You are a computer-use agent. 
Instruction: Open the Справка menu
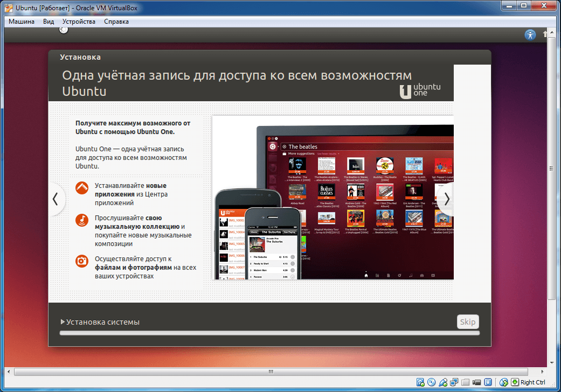(116, 22)
